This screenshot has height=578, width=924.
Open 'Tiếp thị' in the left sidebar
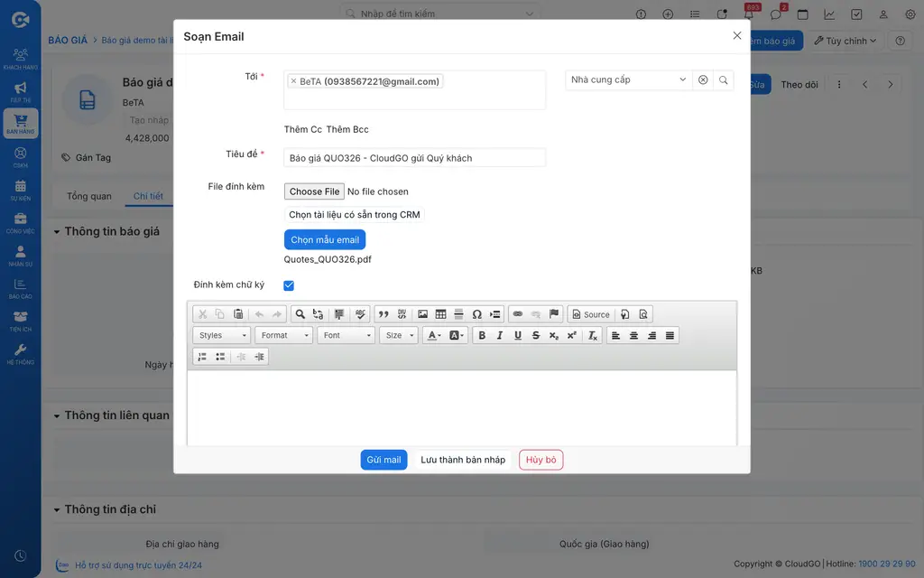(21, 92)
